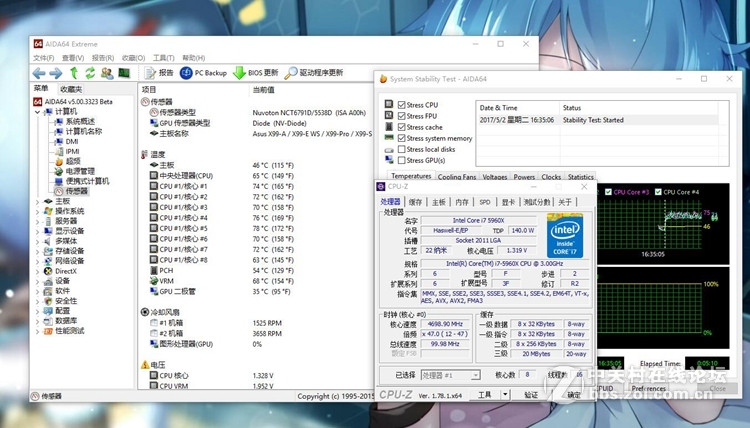Open the users icon in AIDA64 toolbar
750x428 pixels.
tap(107, 73)
